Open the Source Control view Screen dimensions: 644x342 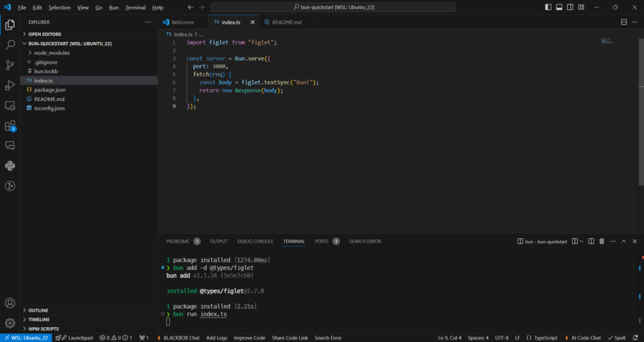10,65
